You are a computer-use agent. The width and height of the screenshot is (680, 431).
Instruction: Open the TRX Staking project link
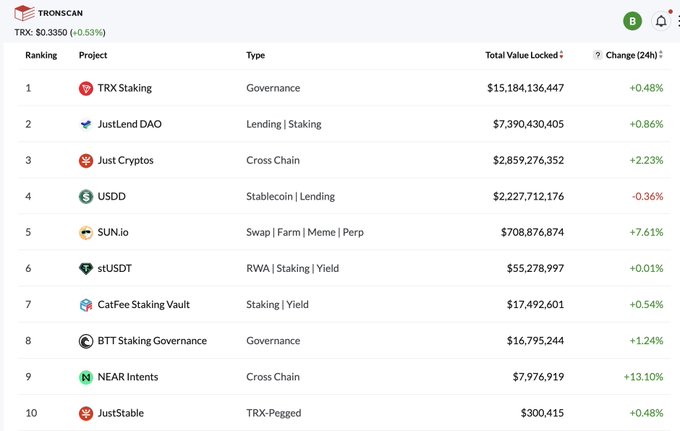(124, 88)
